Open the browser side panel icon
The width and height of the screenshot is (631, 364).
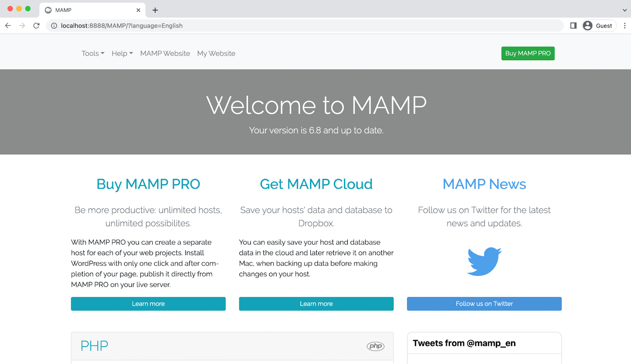573,25
